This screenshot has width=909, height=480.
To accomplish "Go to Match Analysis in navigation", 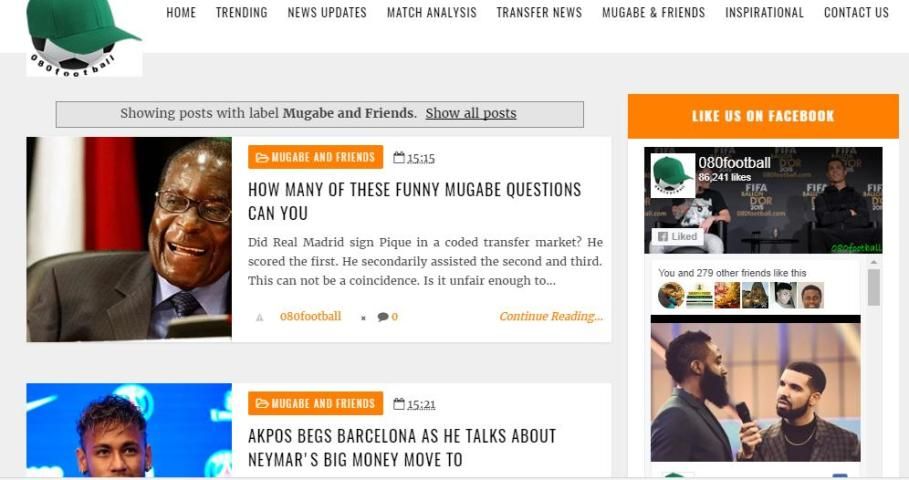I will point(432,12).
